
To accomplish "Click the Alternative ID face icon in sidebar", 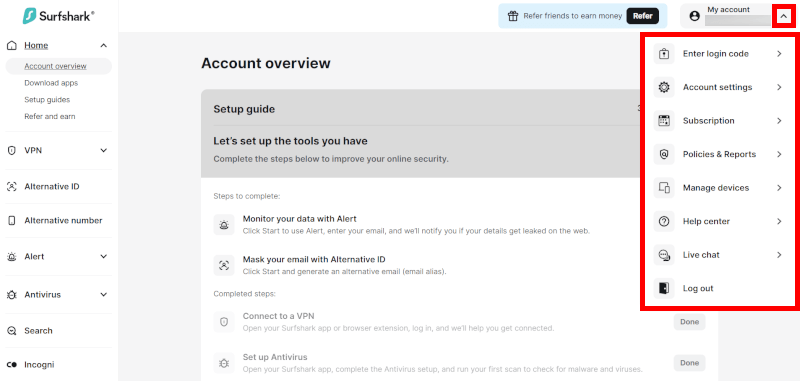I will pos(12,187).
